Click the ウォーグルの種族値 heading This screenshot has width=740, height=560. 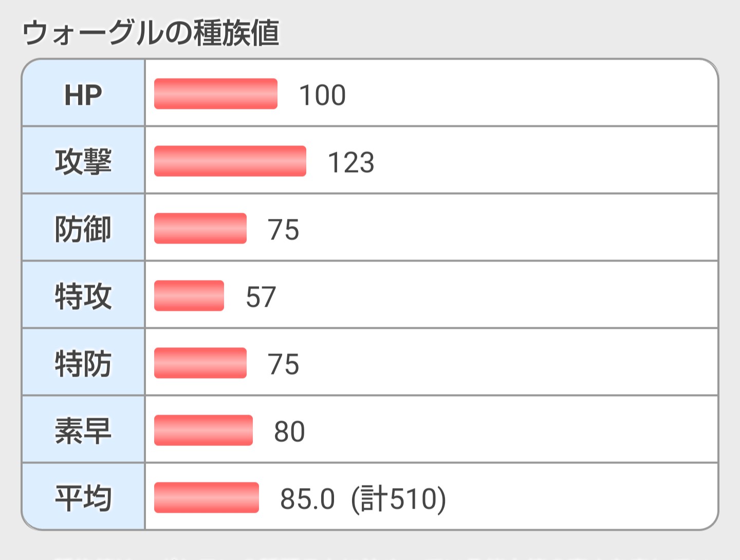(151, 33)
